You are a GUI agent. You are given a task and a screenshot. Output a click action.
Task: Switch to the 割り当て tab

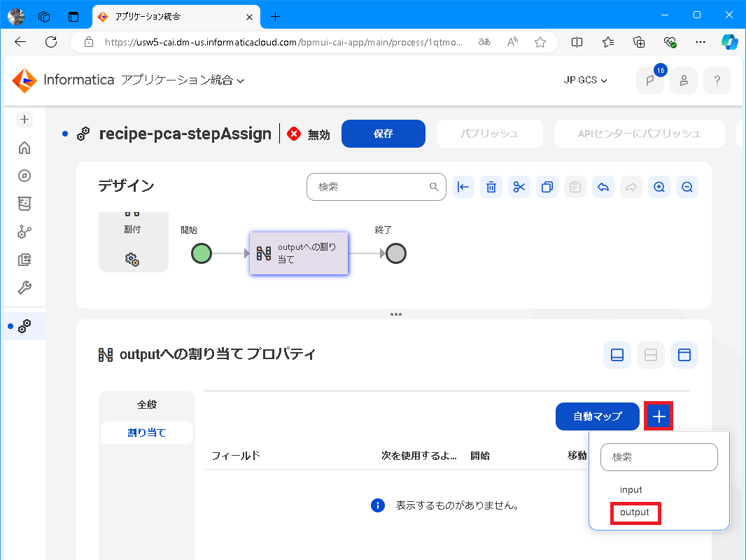pos(147,433)
